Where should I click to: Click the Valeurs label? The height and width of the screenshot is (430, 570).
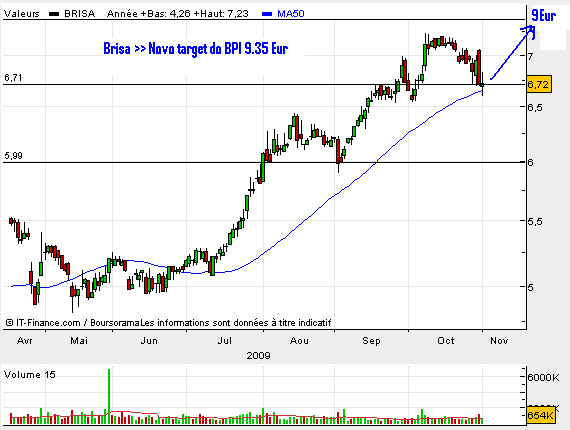click(21, 14)
